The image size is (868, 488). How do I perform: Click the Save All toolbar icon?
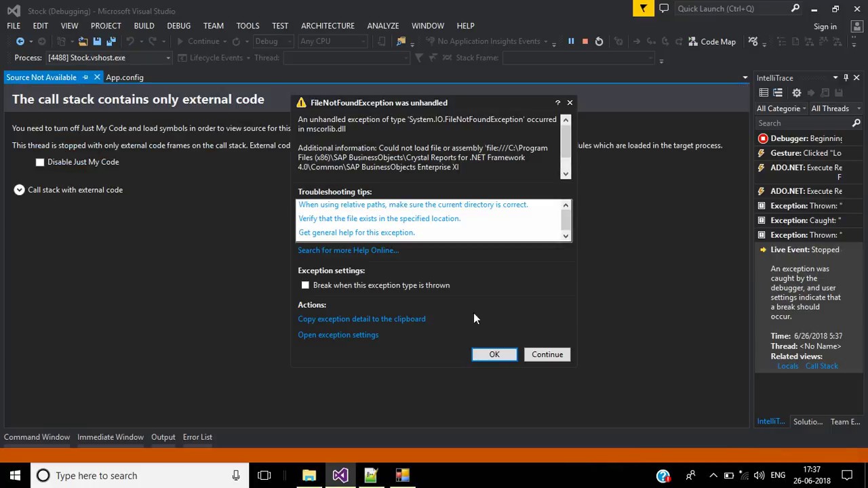pyautogui.click(x=111, y=41)
